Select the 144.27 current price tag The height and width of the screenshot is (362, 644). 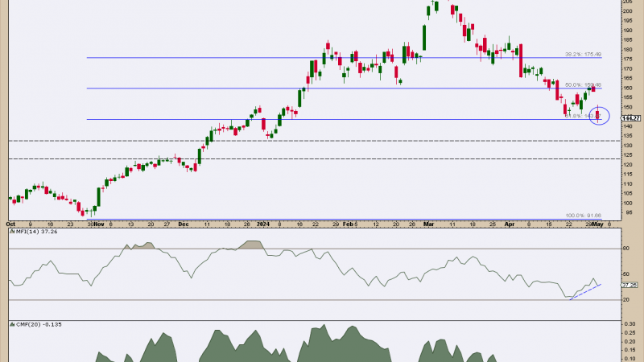click(x=631, y=118)
